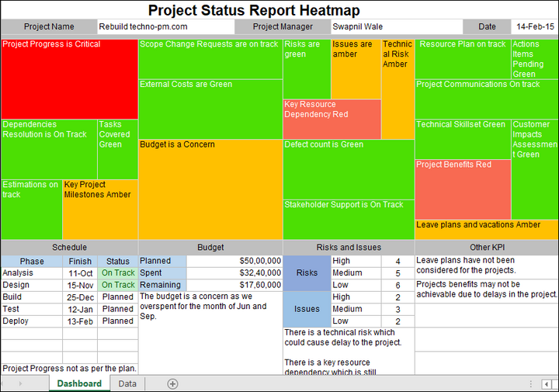Viewport: 559px width, 392px height.
Task: Select the Medium issues count 3
Action: 398,309
